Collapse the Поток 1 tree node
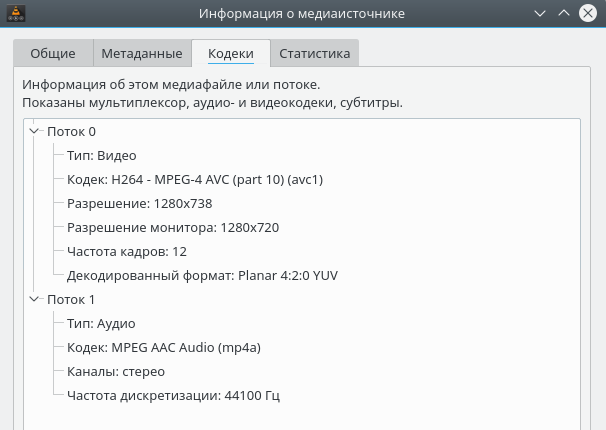This screenshot has height=430, width=606. [35, 299]
